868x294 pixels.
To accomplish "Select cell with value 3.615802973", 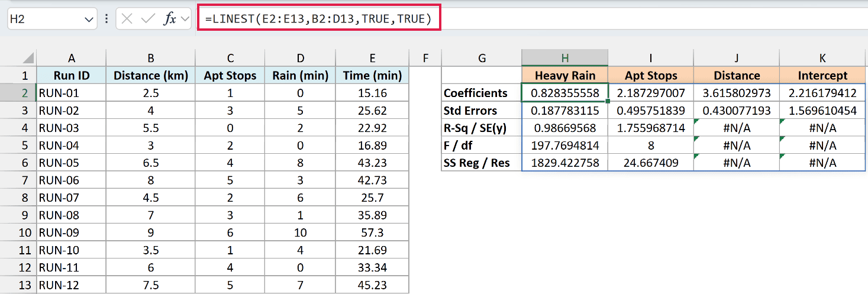I will pos(737,93).
